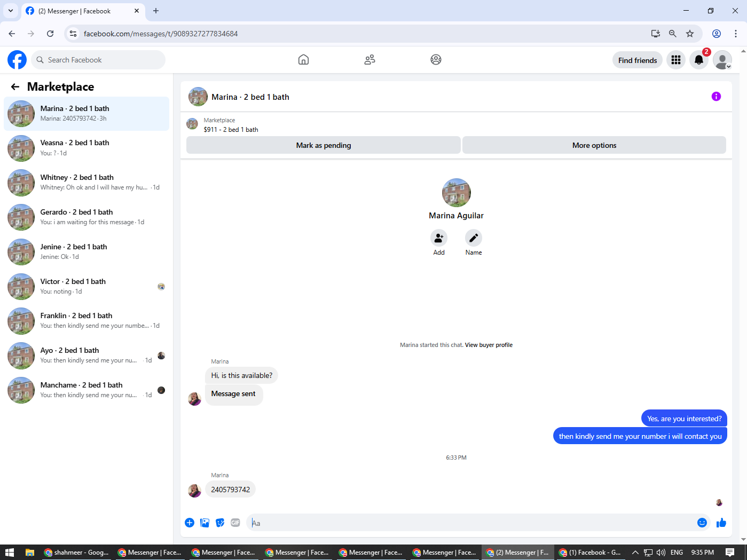Open the Ayo 2 bed 1 bath conversation
Image resolution: width=747 pixels, height=560 pixels.
(x=87, y=356)
